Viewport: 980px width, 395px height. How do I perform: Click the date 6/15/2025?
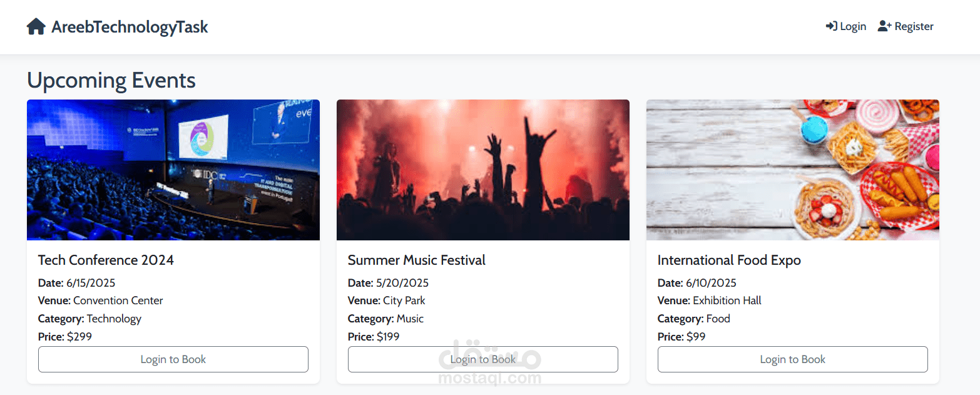tap(91, 283)
